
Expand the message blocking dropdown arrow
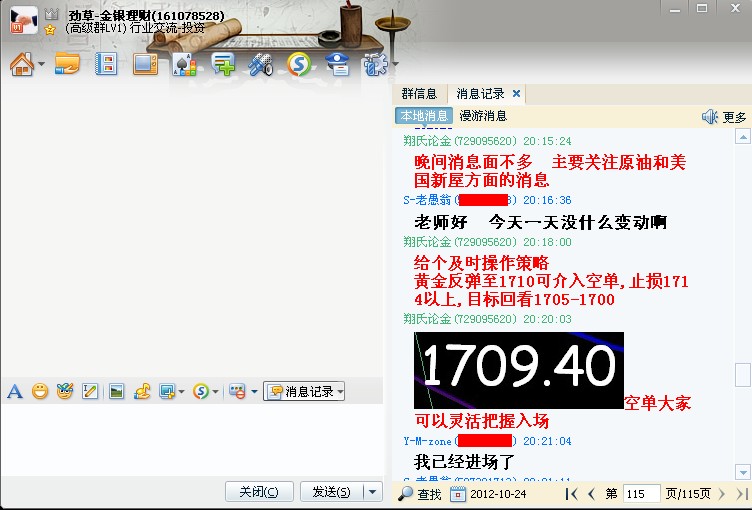click(x=254, y=391)
